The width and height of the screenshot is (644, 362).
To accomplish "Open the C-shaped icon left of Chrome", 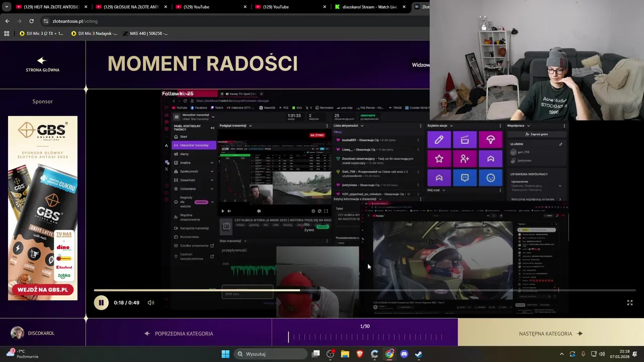I will click(x=374, y=354).
